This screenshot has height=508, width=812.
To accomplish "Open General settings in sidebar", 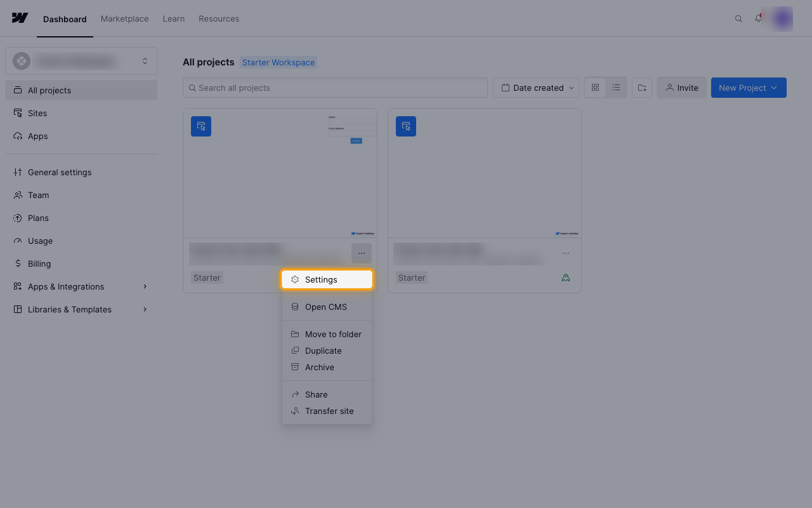I will tap(81, 172).
